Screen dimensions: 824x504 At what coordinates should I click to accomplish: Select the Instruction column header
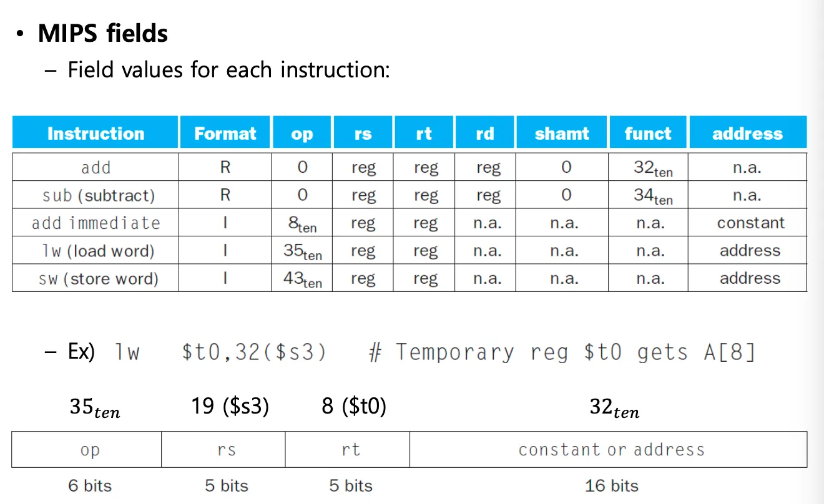click(96, 133)
